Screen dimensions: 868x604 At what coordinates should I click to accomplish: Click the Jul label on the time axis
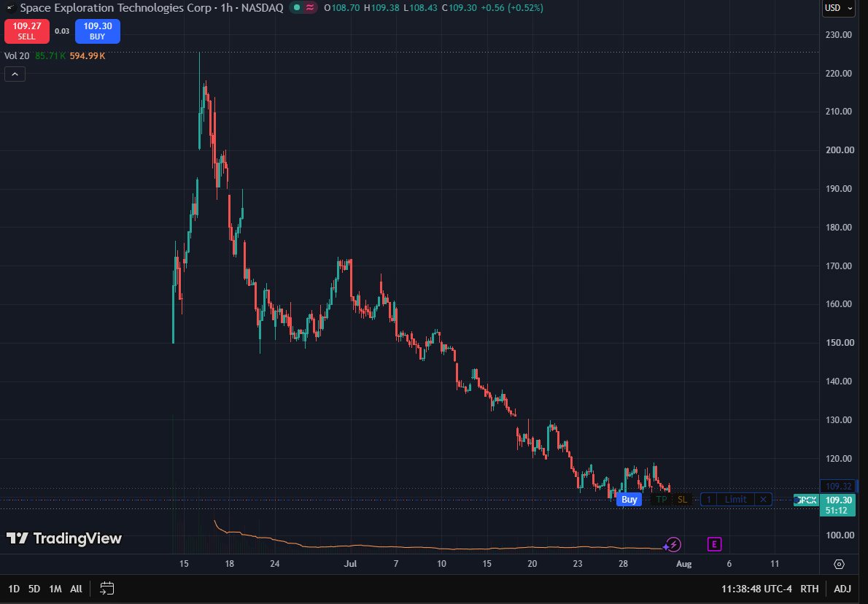click(x=350, y=564)
